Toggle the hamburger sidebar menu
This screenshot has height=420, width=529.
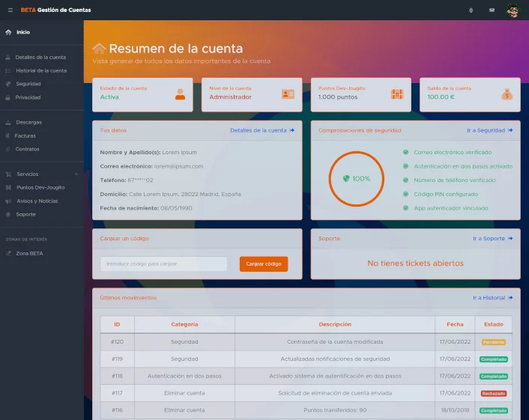click(x=10, y=10)
